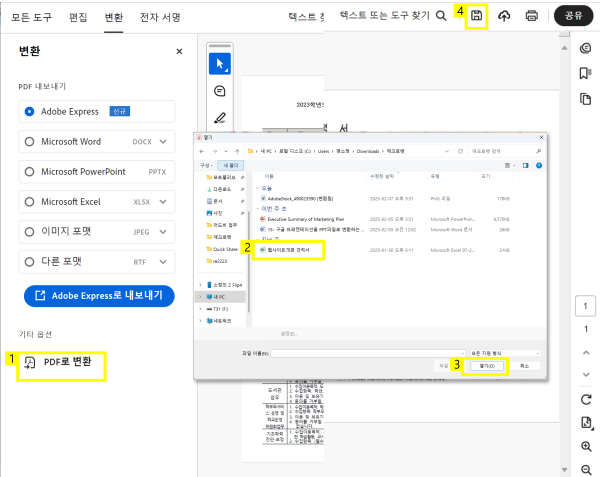The width and height of the screenshot is (600, 477).
Task: Switch to the 변환 tab
Action: (114, 17)
